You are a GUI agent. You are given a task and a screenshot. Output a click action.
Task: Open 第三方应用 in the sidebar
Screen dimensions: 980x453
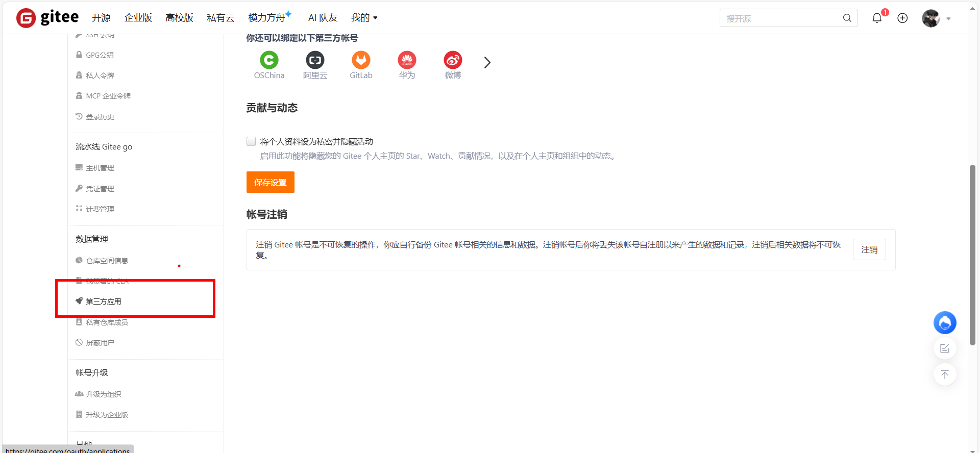pos(104,301)
